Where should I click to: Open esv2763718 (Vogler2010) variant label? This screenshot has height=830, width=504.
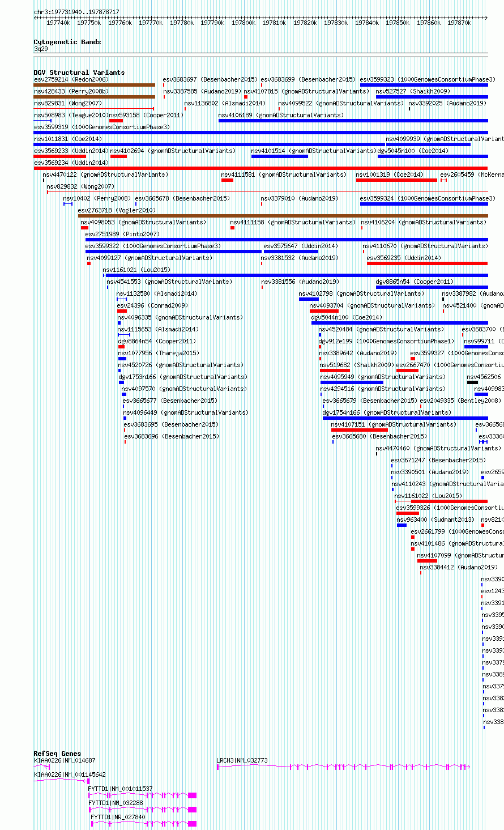117,210
